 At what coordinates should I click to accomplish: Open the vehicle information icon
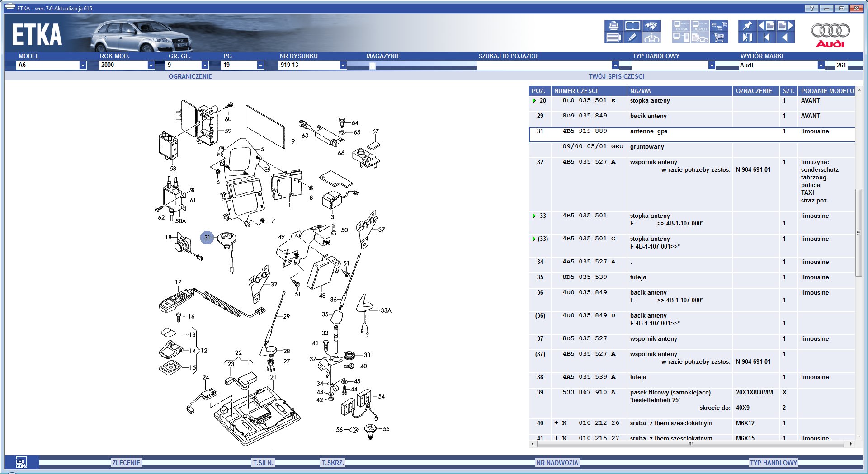[x=651, y=38]
